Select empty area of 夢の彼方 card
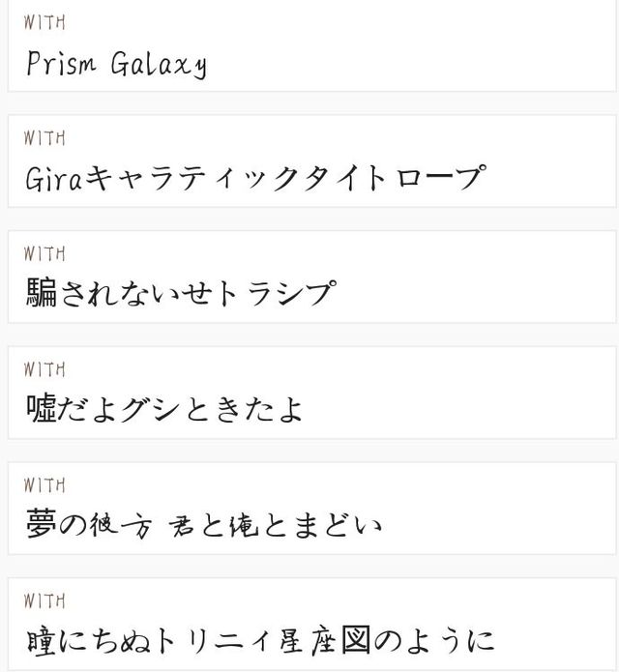The height and width of the screenshot is (672, 619). click(x=497, y=510)
